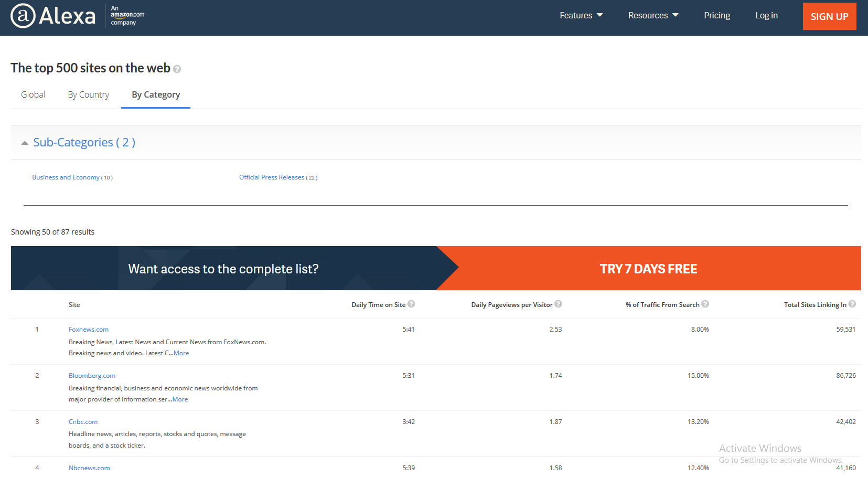Open the Features dropdown menu

click(581, 16)
